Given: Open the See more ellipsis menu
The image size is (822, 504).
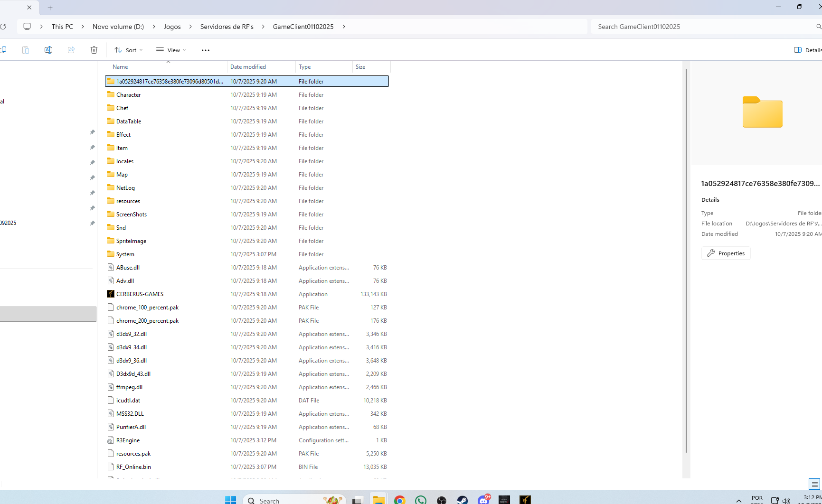Looking at the screenshot, I should point(205,50).
